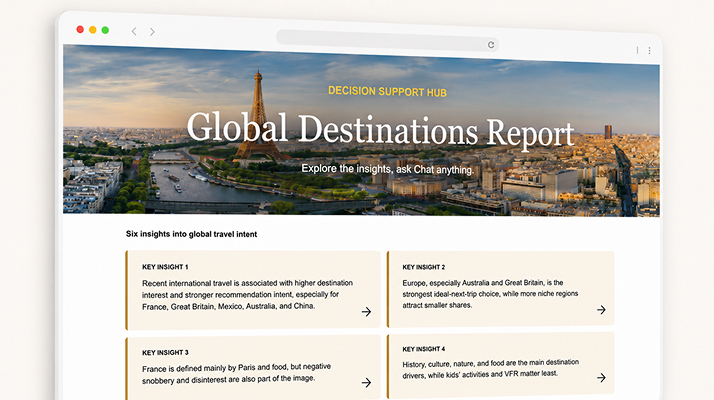Viewport: 714px width, 400px height.
Task: Select the Key Insight 2 card text
Action: pyautogui.click(x=490, y=294)
